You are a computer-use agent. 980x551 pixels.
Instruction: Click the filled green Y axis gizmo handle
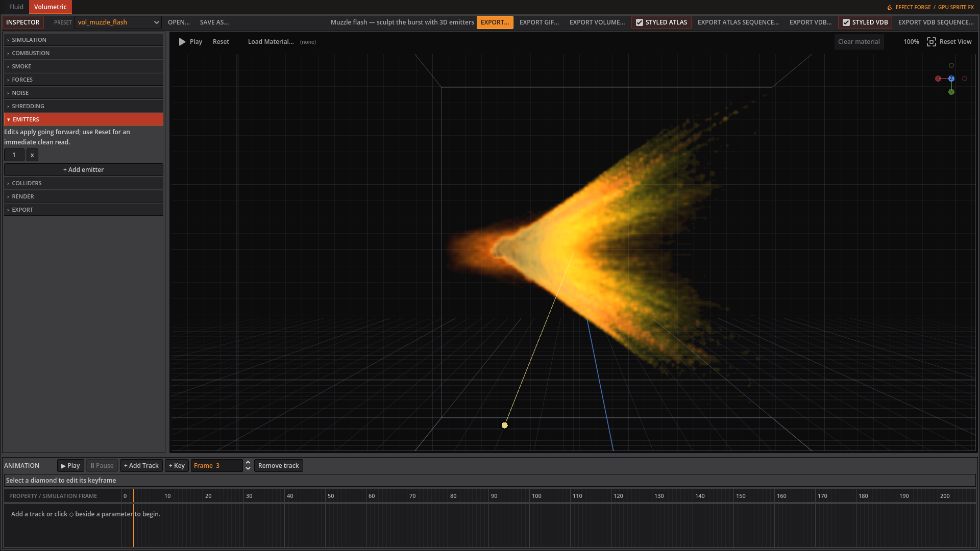[951, 92]
